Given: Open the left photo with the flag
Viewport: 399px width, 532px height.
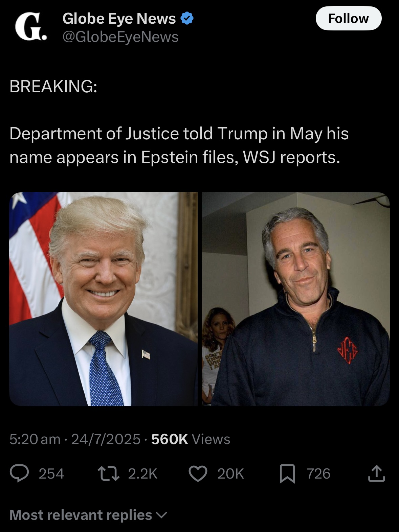Looking at the screenshot, I should (x=103, y=299).
